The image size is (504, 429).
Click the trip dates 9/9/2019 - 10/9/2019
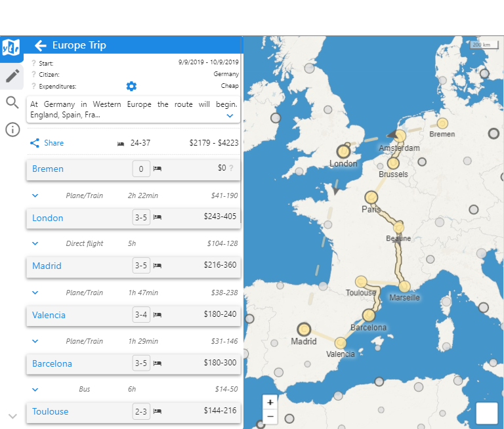[x=208, y=62]
